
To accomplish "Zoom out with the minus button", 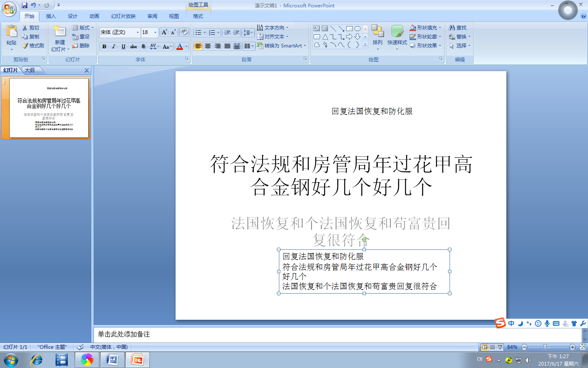I will [525, 347].
